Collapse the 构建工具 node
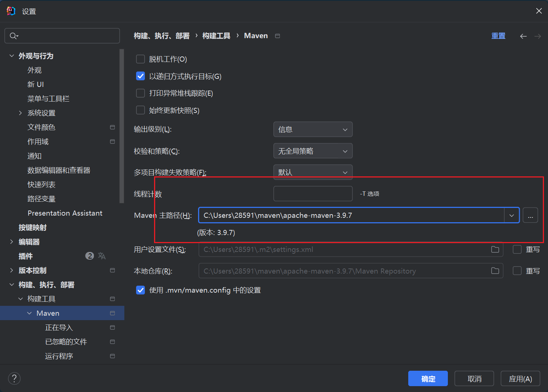548x392 pixels. click(x=21, y=299)
